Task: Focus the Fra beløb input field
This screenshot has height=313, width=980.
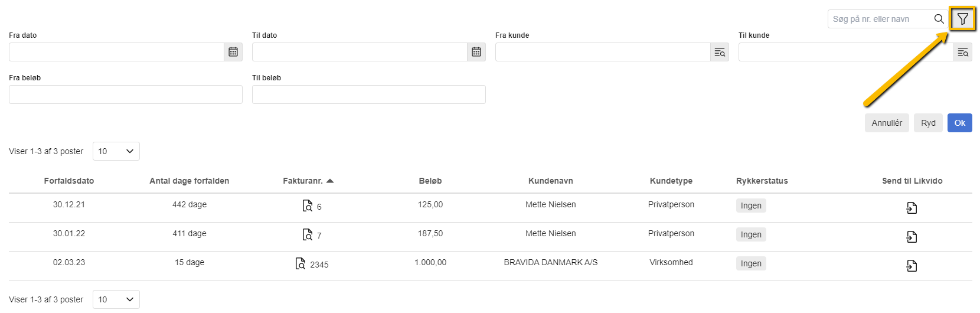Action: coord(126,94)
